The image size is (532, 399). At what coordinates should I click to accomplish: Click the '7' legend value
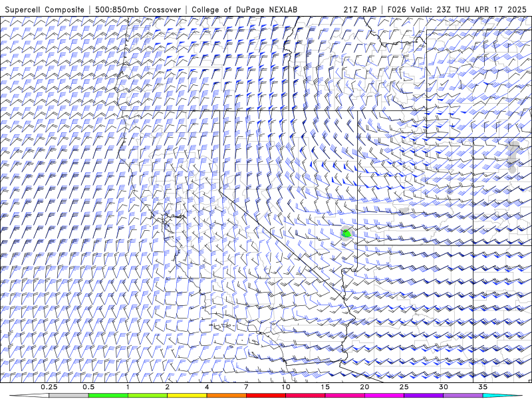click(x=246, y=387)
